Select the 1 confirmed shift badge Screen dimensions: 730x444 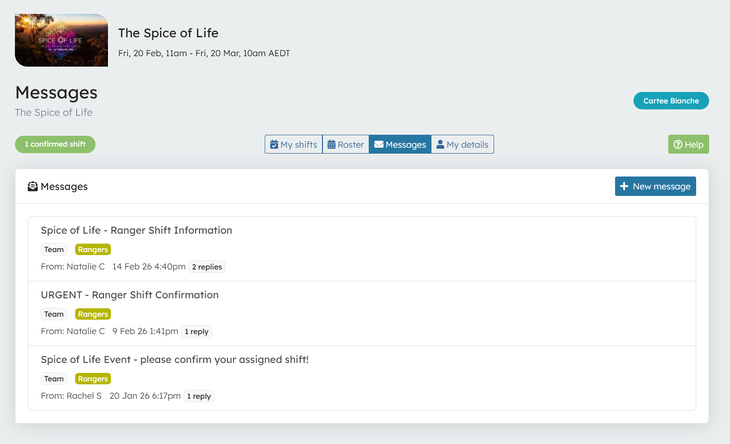pos(55,145)
